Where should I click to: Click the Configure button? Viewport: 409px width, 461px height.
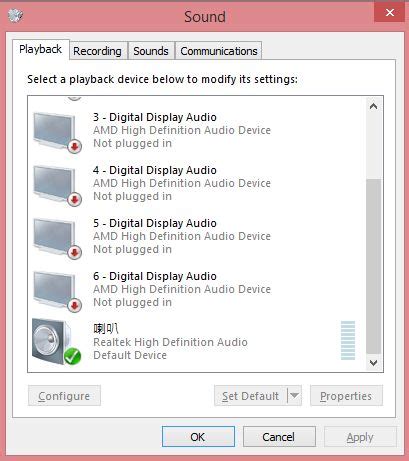click(x=64, y=396)
